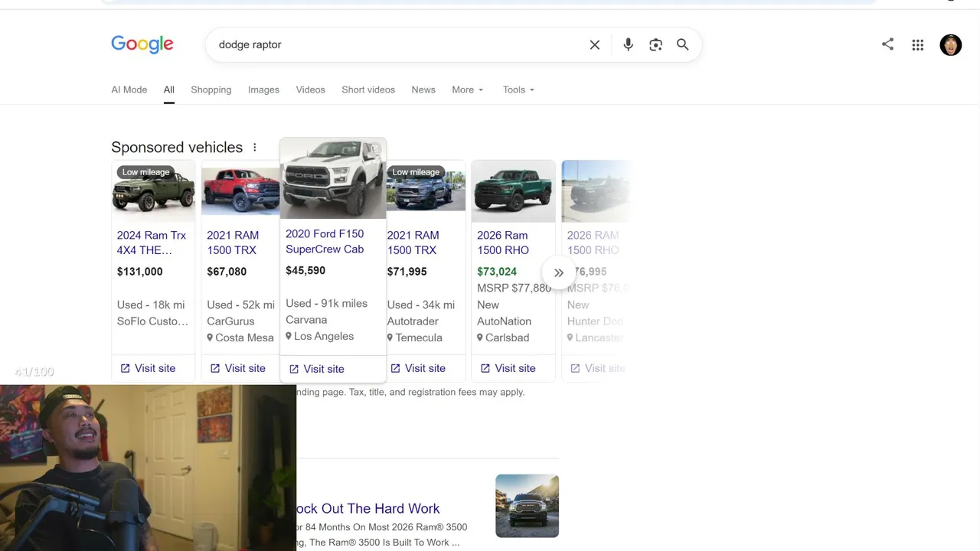Open 2021 RAM 1500 TRX $67,080 title

[x=233, y=243]
